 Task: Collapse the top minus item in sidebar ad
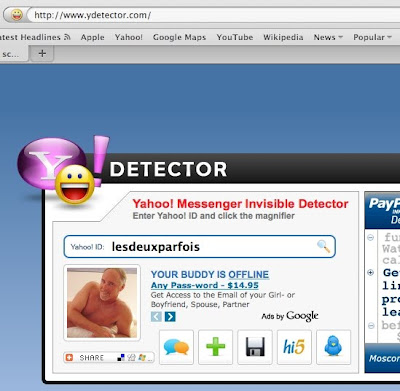click(370, 238)
